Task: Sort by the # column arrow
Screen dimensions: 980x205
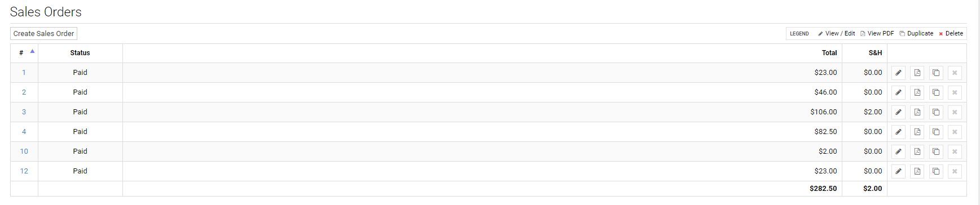Action: click(x=32, y=51)
